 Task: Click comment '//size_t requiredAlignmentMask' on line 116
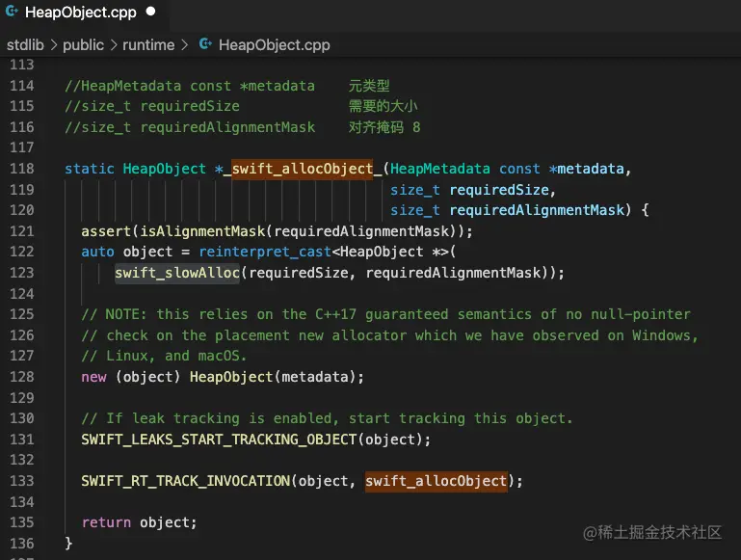coord(190,127)
